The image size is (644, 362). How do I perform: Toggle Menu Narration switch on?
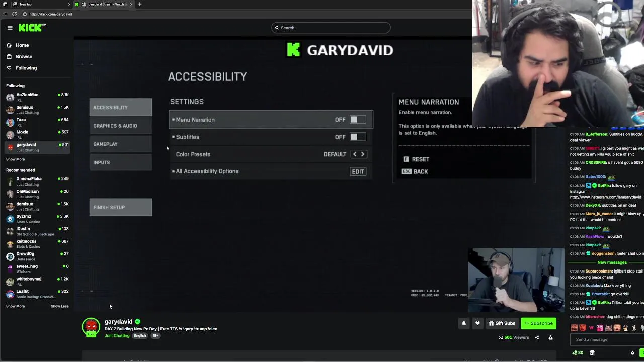358,120
